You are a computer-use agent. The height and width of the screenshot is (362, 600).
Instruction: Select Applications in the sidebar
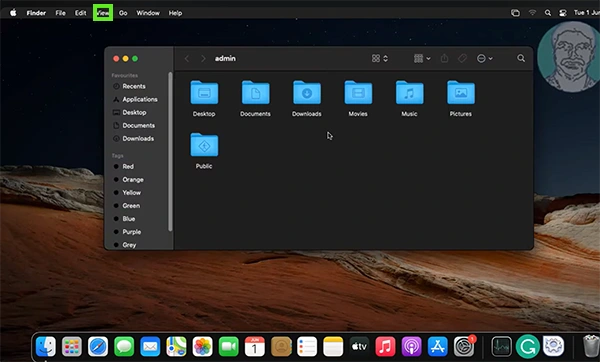pyautogui.click(x=139, y=99)
